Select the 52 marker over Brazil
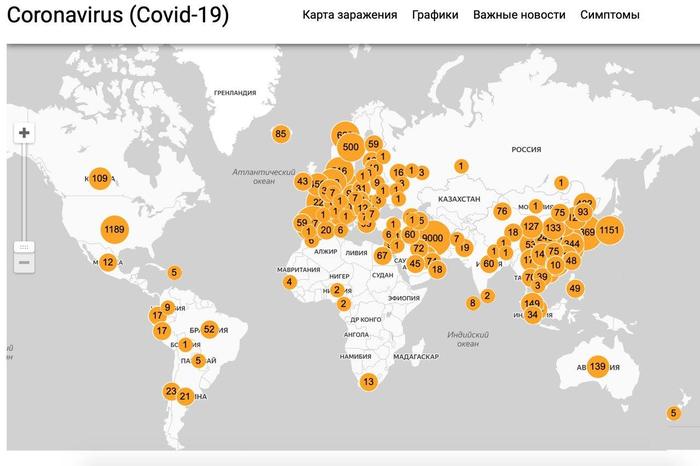This screenshot has width=700, height=466. point(209,329)
